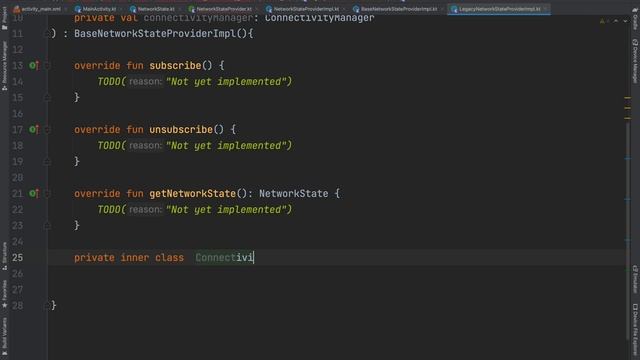Open Favorites tool window
Viewport: 640px width, 360px height.
tap(4, 294)
